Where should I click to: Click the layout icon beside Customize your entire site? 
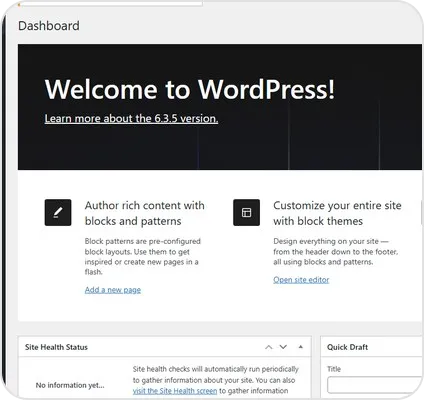[x=247, y=213]
